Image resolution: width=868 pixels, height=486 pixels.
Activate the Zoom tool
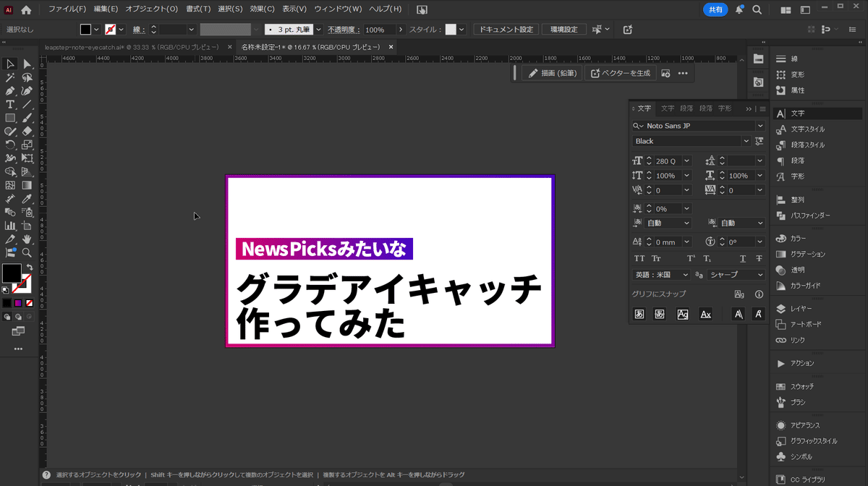[x=27, y=252]
